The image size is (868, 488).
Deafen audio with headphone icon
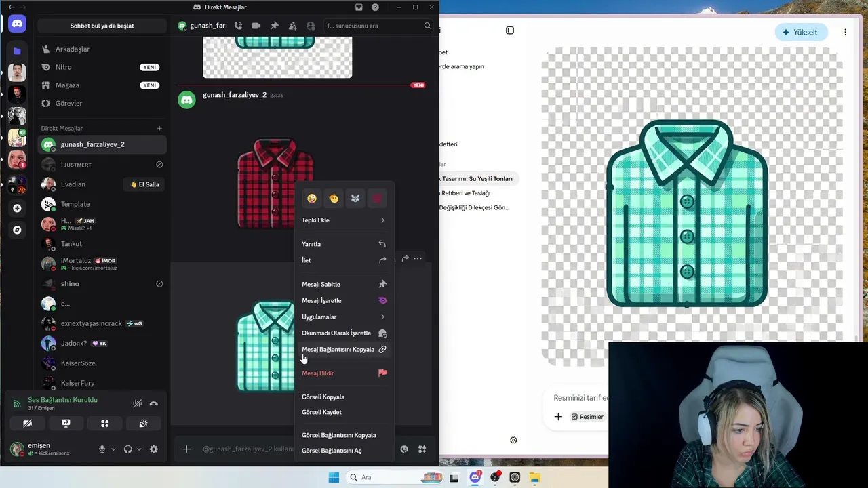click(x=127, y=449)
